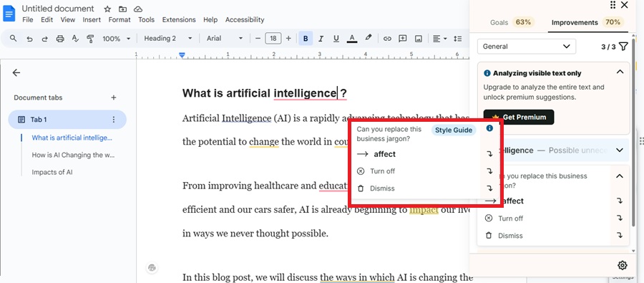Image resolution: width=644 pixels, height=283 pixels.
Task: Go to What is artificial intelligence outline heading
Action: 72,138
